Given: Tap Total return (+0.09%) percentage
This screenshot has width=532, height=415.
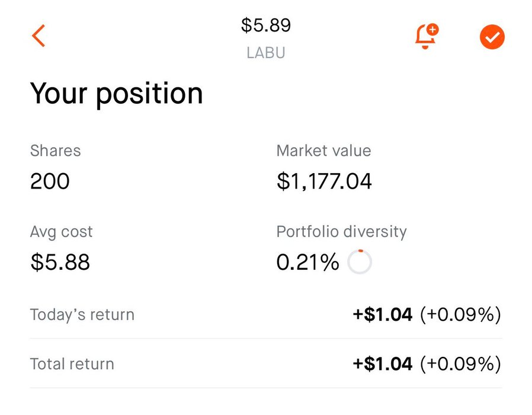Looking at the screenshot, I should pos(460,364).
